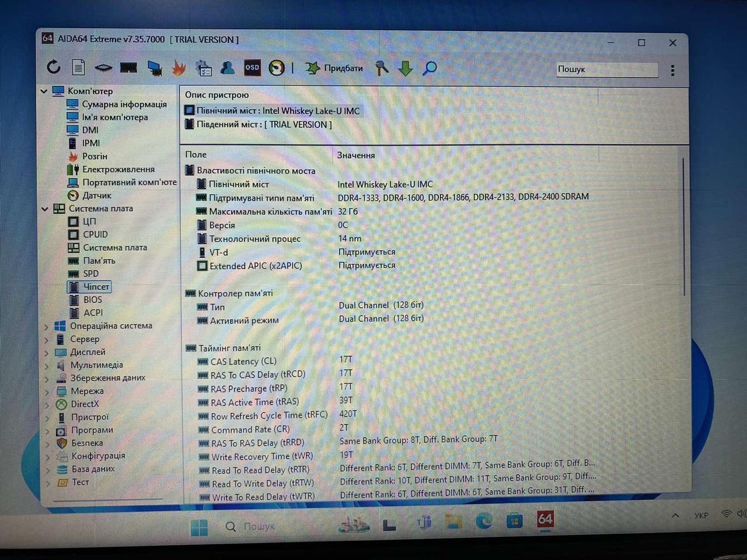This screenshot has height=560, width=747.
Task: Click the monitor diagnostics toolbar icon
Action: (155, 68)
